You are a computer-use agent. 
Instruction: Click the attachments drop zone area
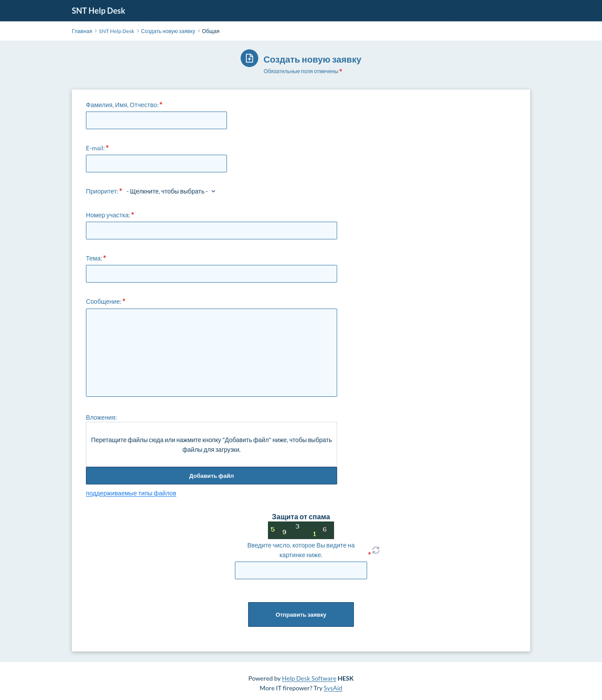[x=212, y=445]
